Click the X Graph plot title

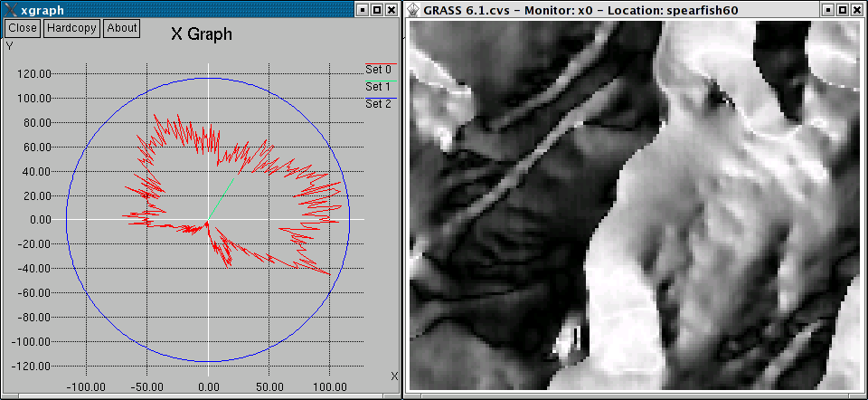coord(201,35)
